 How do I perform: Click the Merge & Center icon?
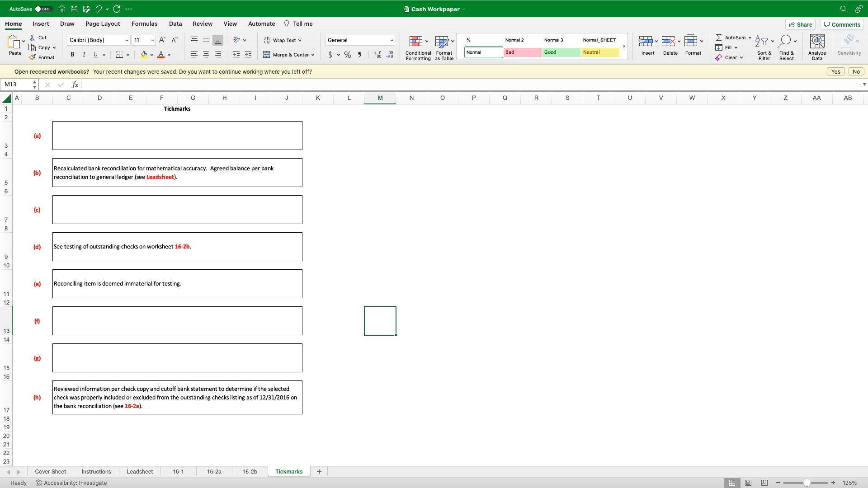(x=267, y=55)
